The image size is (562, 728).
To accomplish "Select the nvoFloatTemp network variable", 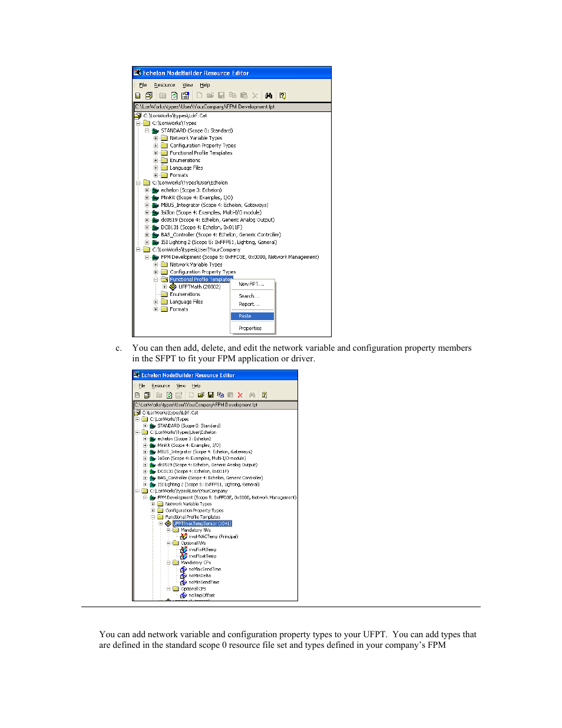I will point(203,556).
